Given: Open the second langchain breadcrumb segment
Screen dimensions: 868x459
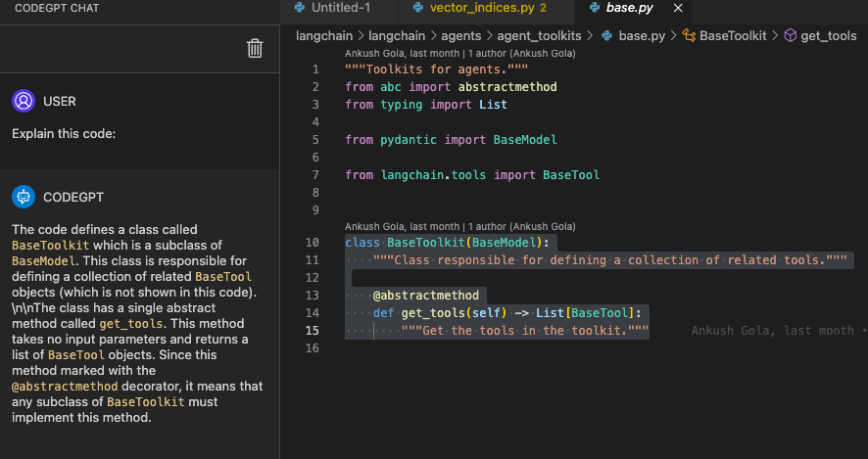Looking at the screenshot, I should tap(397, 36).
